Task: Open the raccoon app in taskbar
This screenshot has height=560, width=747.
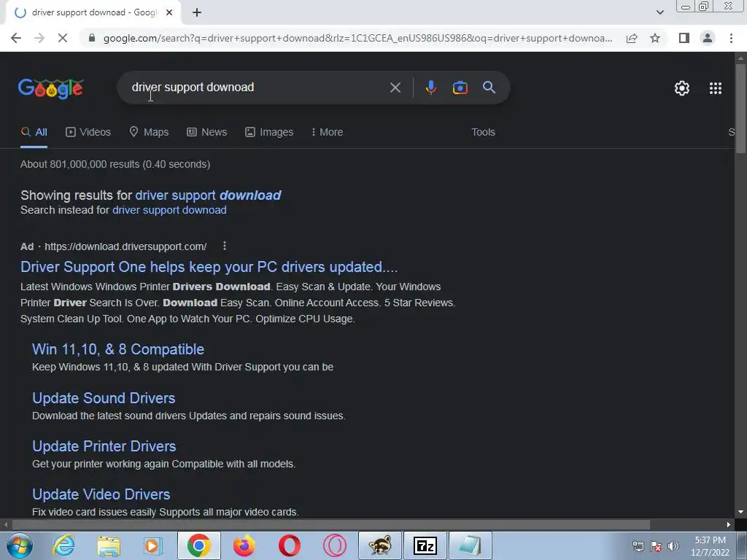Action: click(379, 545)
